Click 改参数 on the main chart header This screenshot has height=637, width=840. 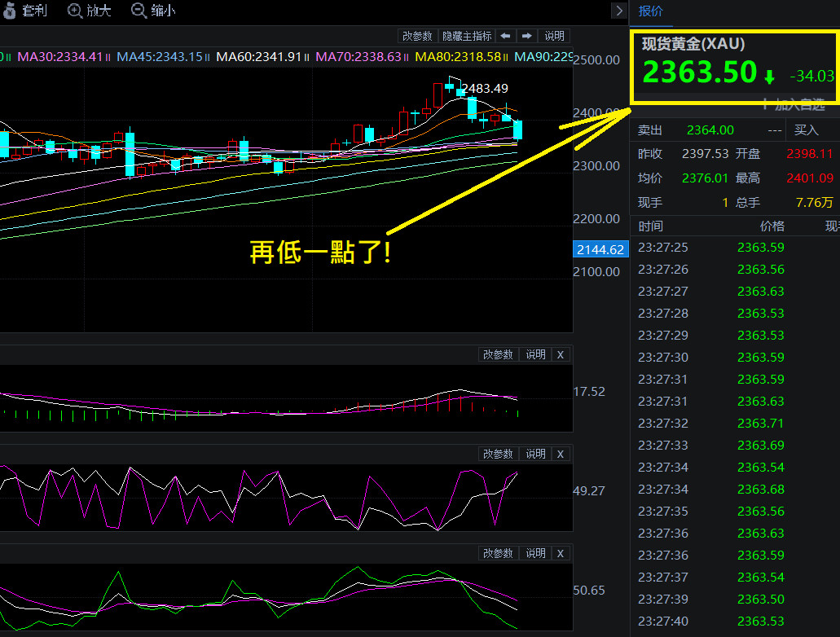pyautogui.click(x=417, y=36)
